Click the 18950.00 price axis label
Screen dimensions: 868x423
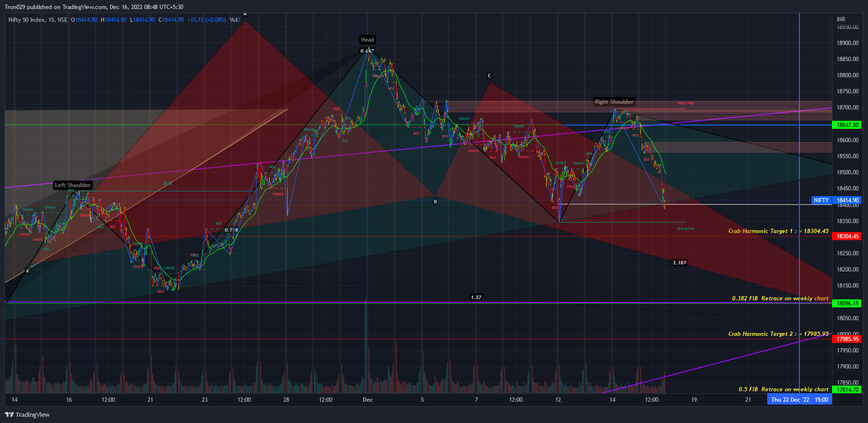pos(848,27)
